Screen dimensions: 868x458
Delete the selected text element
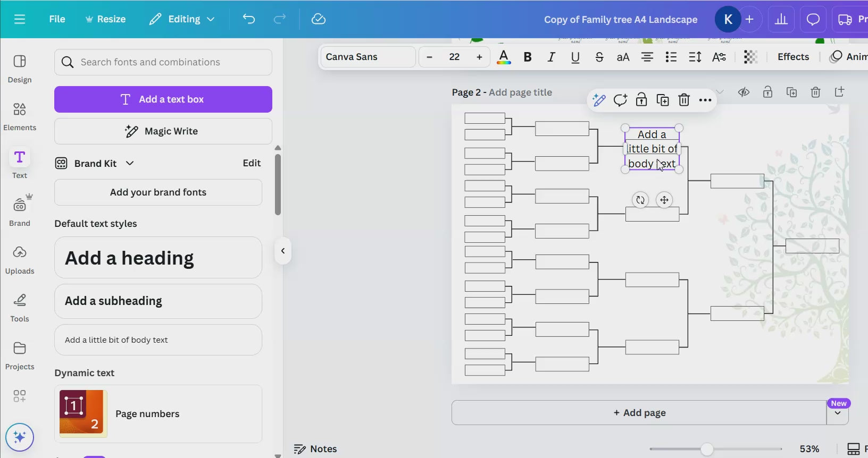(x=684, y=100)
